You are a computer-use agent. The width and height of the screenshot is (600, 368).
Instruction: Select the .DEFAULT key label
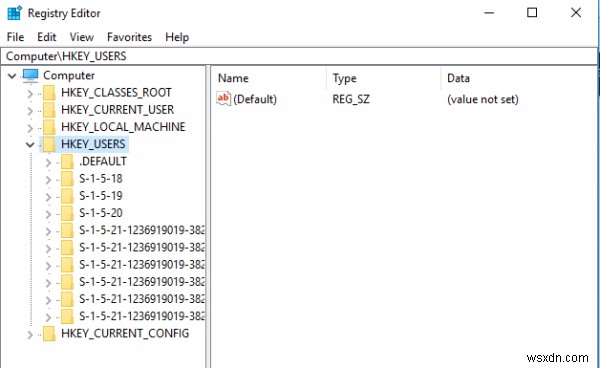click(x=103, y=161)
